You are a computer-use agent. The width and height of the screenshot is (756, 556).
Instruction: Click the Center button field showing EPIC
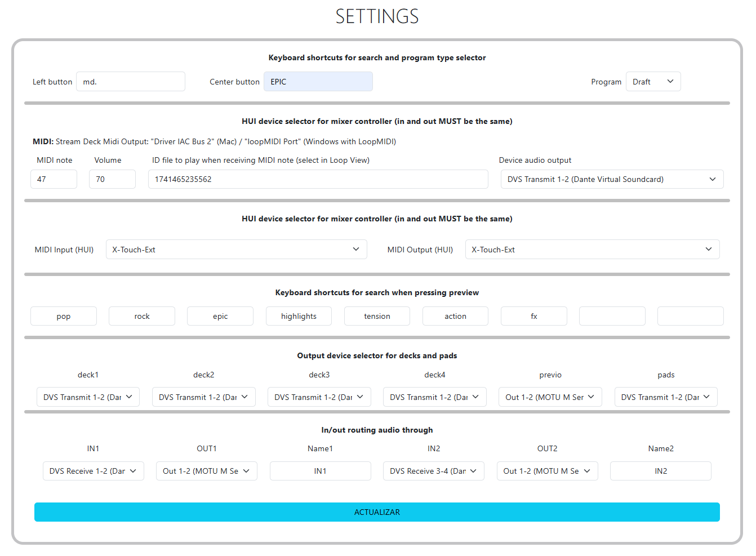pyautogui.click(x=318, y=82)
